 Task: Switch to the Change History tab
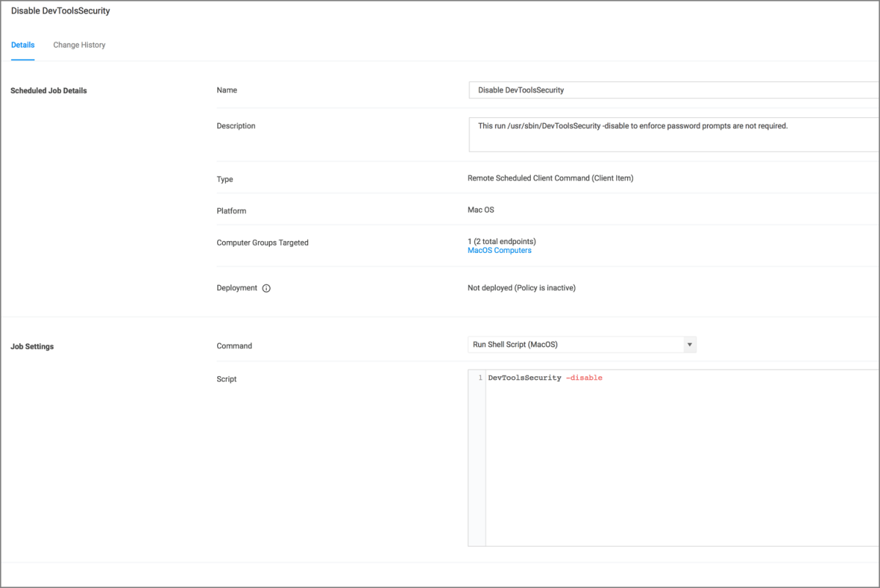[x=79, y=45]
